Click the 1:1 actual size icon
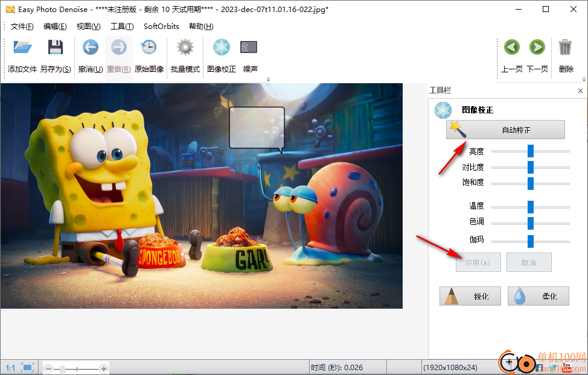The width and height of the screenshot is (588, 375). pos(10,368)
